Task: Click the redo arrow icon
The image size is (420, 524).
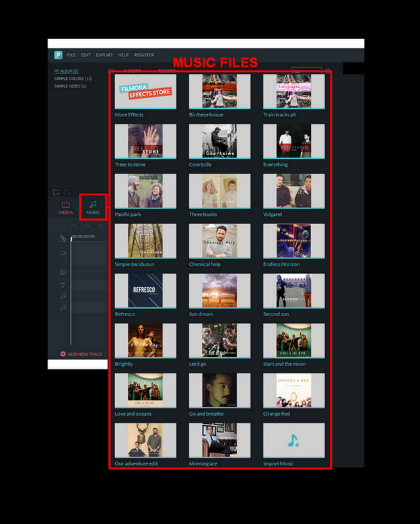Action: click(87, 227)
